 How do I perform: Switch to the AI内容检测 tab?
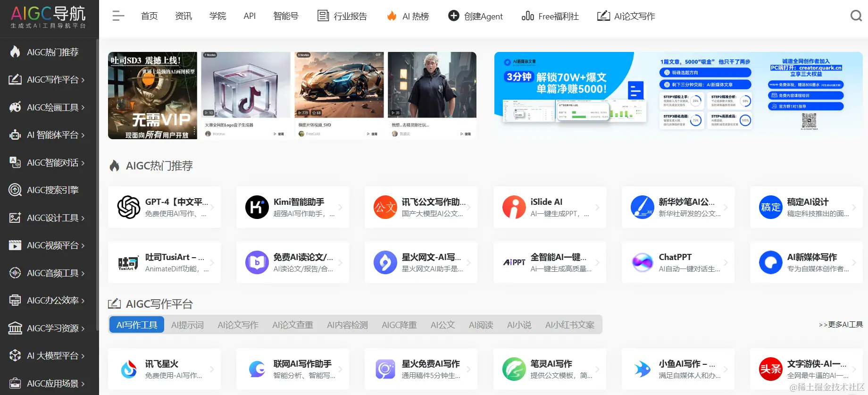click(347, 325)
